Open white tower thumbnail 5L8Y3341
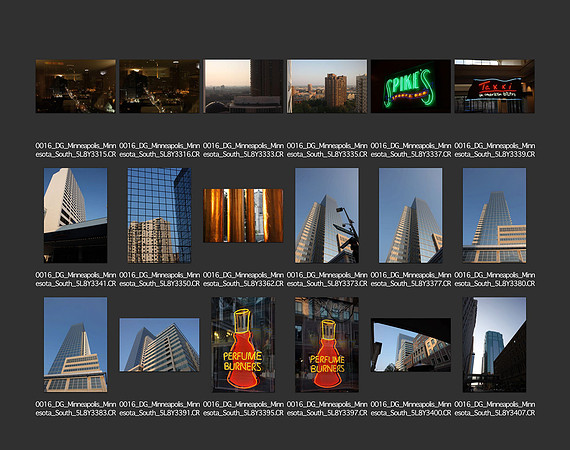Image resolution: width=570 pixels, height=450 pixels. click(76, 215)
